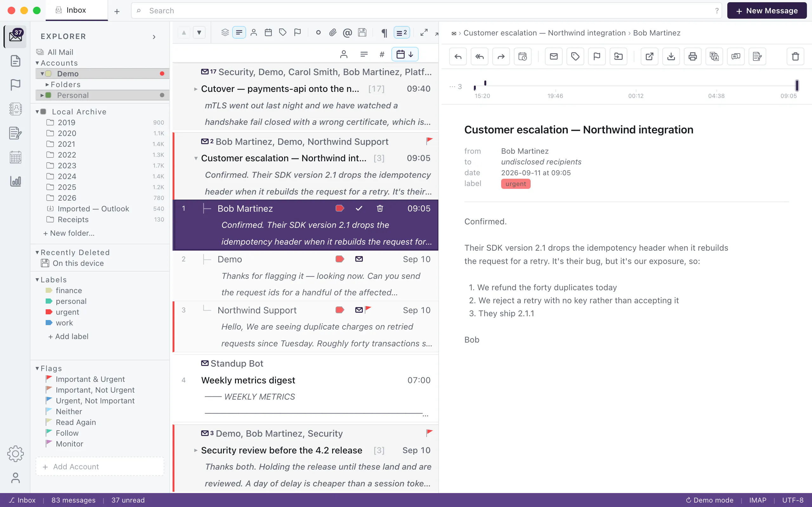Screen dimensions: 812x507
Task: Click the Print icon in message toolbar
Action: coord(692,56)
